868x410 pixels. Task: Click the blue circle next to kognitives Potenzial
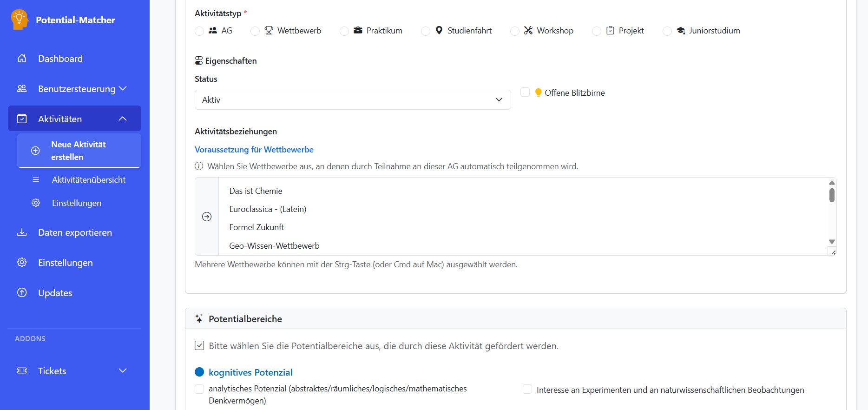click(x=199, y=372)
